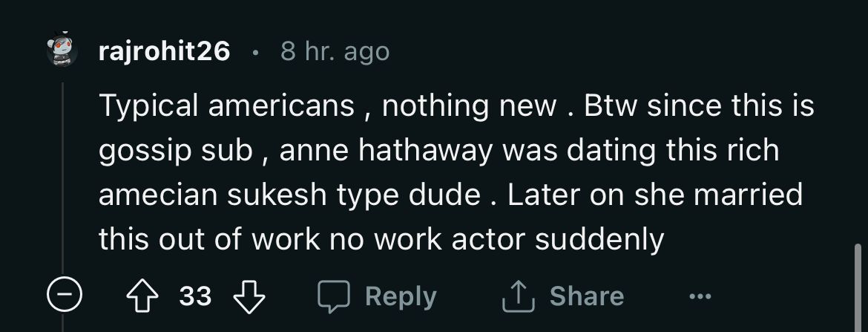Open rajrohit26's user profile link
Viewport: 868px width, 332px height.
coord(164,51)
